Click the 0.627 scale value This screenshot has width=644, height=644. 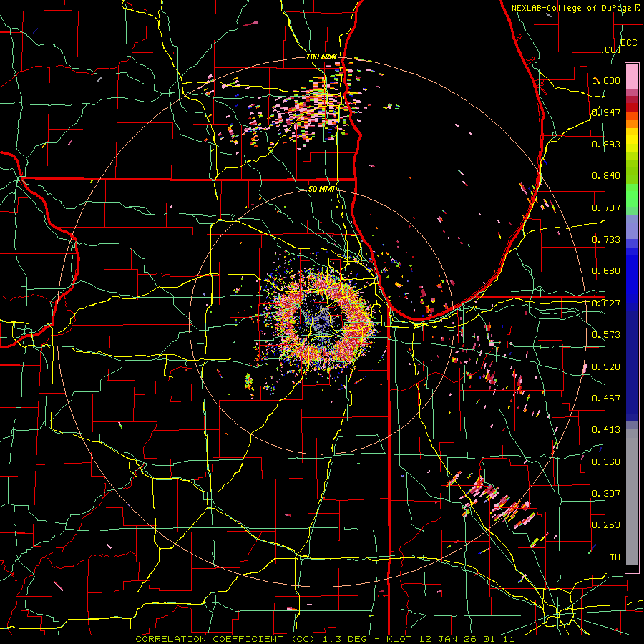point(606,303)
